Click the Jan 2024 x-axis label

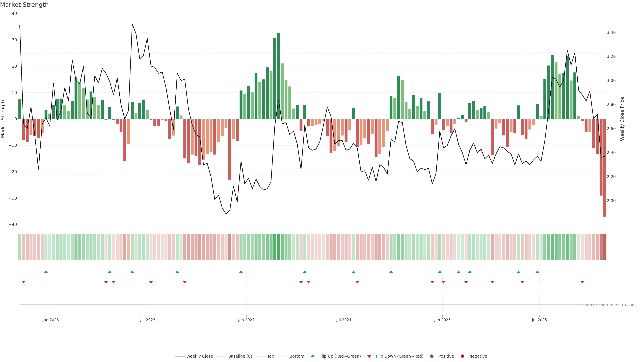[246, 320]
